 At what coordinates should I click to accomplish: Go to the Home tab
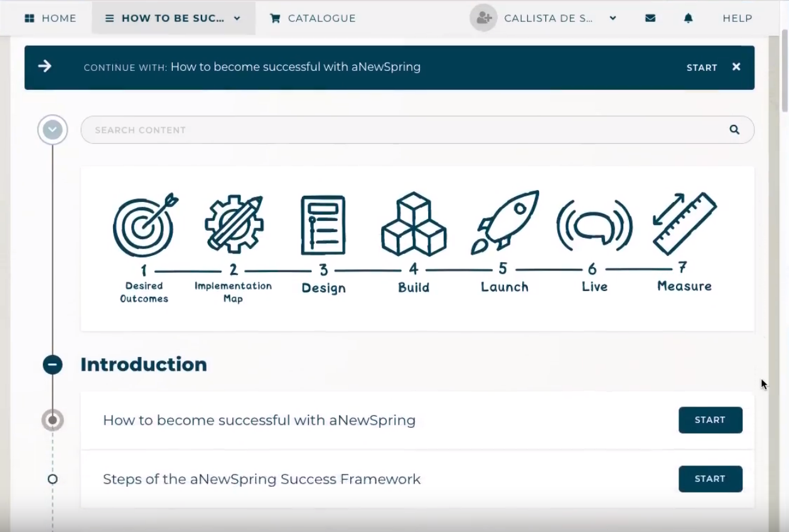(50, 18)
